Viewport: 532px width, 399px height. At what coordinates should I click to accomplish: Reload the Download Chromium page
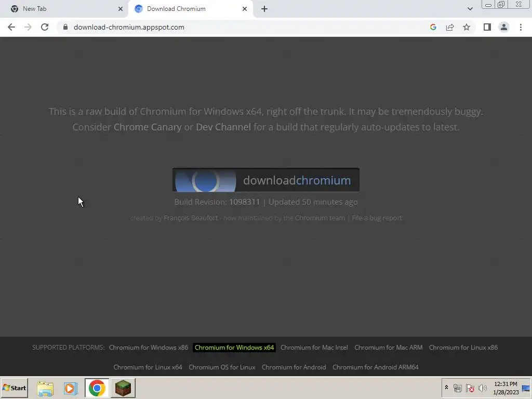[45, 27]
